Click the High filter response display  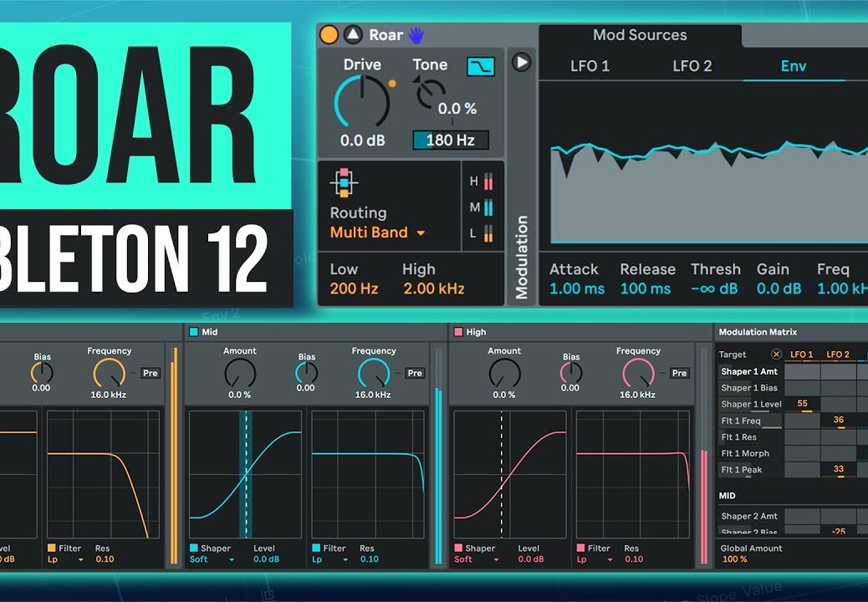(x=633, y=474)
